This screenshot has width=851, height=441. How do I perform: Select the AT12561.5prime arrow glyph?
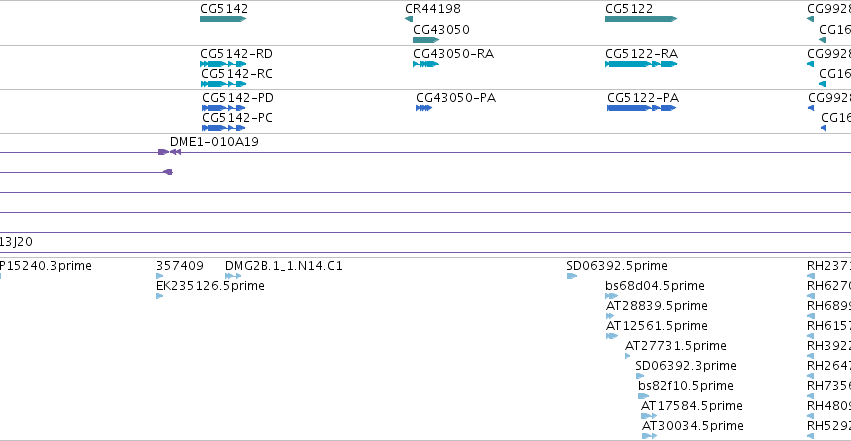click(612, 336)
